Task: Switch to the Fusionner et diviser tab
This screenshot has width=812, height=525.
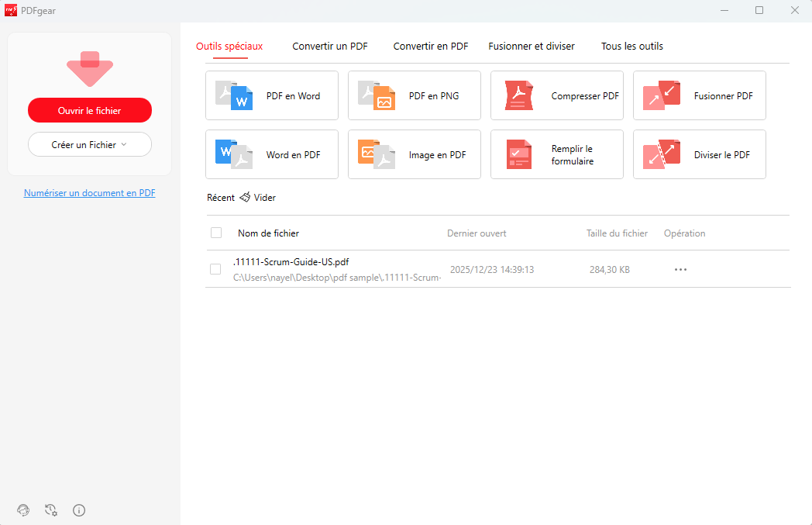Action: click(532, 46)
